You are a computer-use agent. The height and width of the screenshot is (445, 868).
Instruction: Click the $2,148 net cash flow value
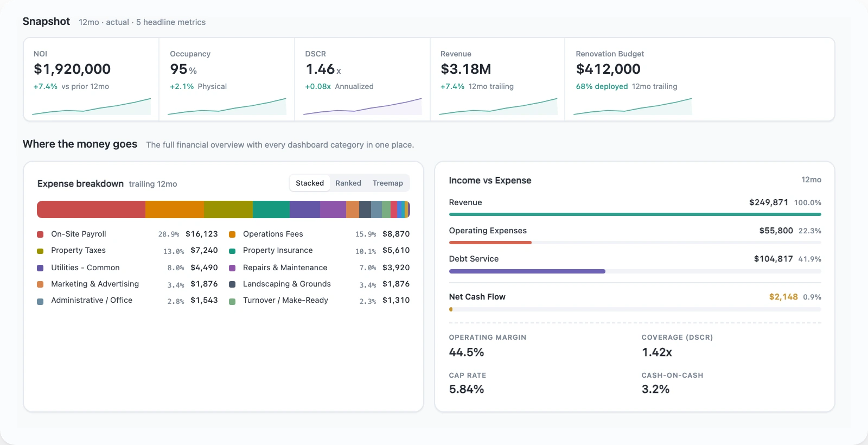783,297
